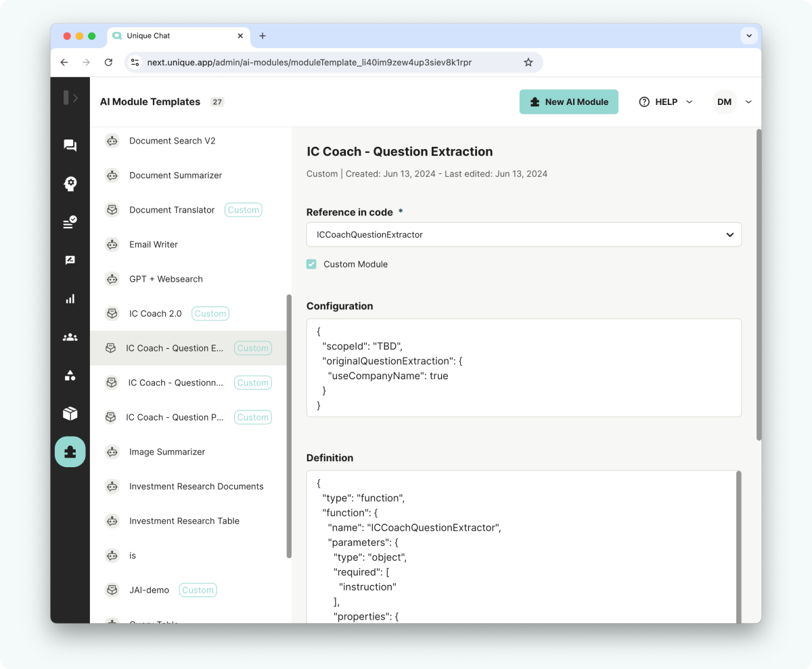Reload the page in the browser
Screen dimensions: 812x669
tap(108, 62)
